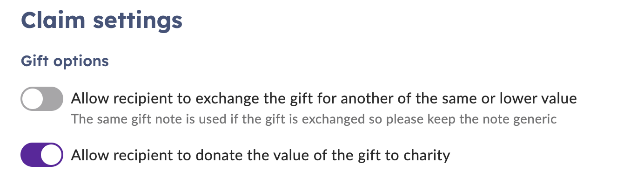The width and height of the screenshot is (644, 192).
Task: Click the gray track of the exchange toggle
Action: (53, 99)
